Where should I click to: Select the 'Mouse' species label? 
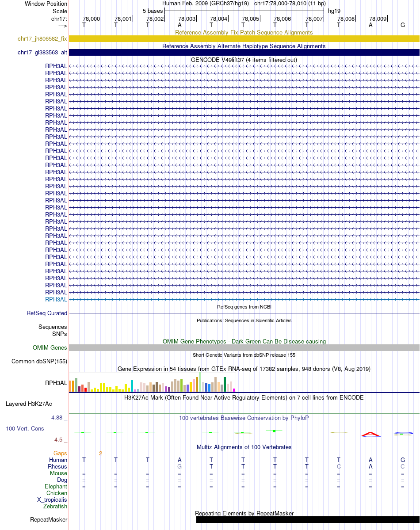(x=58, y=473)
